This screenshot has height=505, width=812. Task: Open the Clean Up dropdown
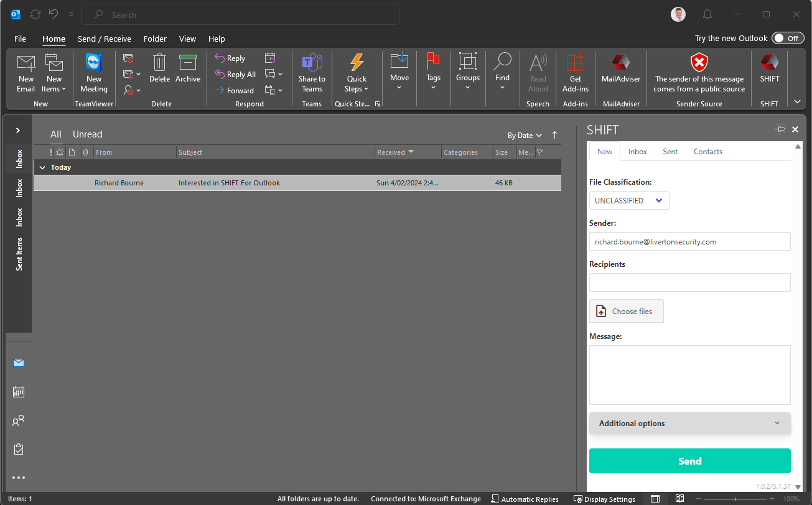tap(132, 75)
